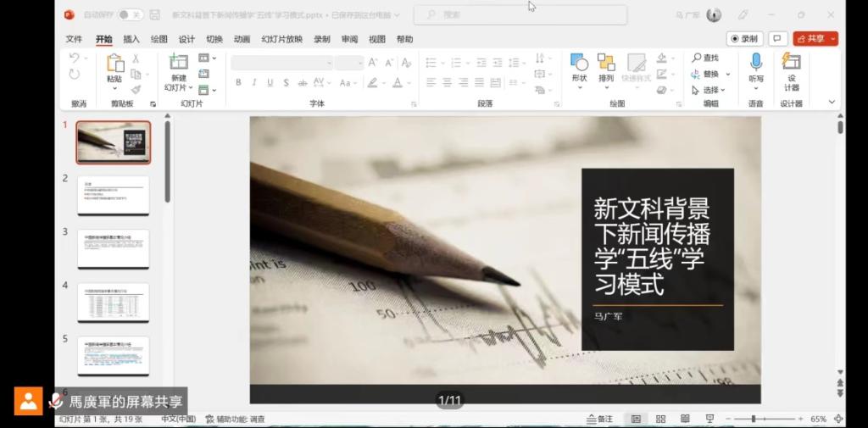Click the 排列 (Arrange) icon
The image size is (868, 428).
click(606, 63)
